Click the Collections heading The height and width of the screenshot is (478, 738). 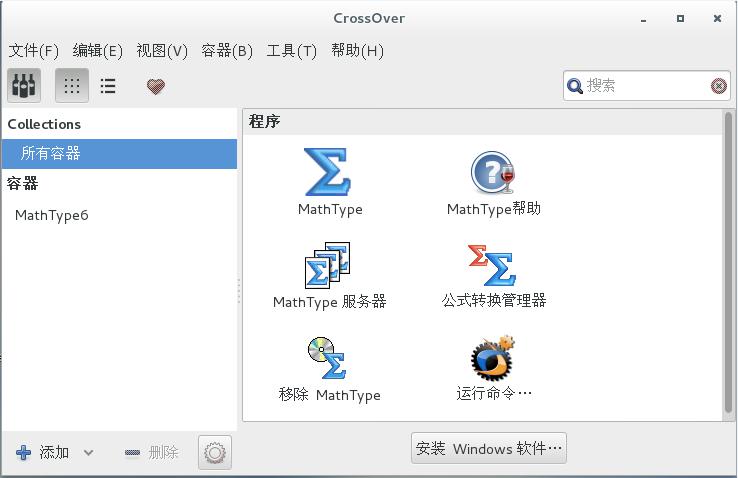click(x=44, y=124)
